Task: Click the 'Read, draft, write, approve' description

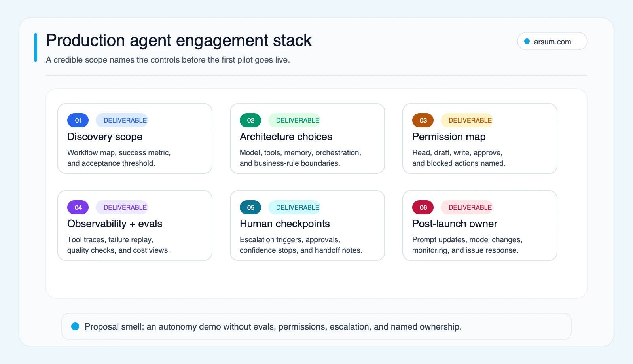Action: coord(459,158)
